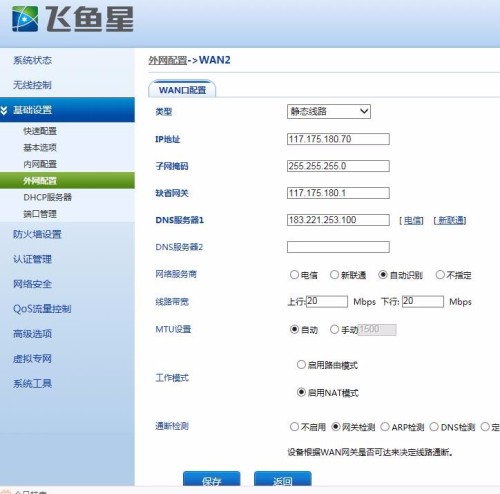Image resolution: width=500 pixels, height=494 pixels.
Task: Collapse the 基础设置 double-chevron icon
Action: (4, 110)
